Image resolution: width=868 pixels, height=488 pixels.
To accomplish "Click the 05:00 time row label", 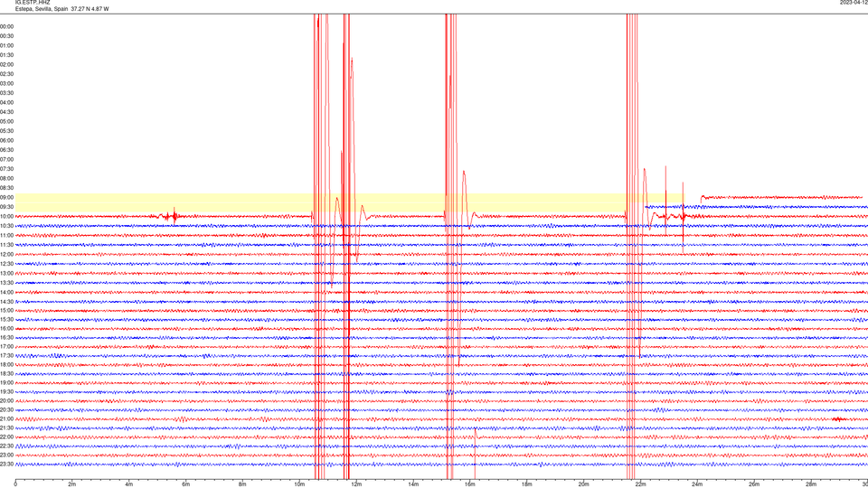I will click(x=6, y=121).
